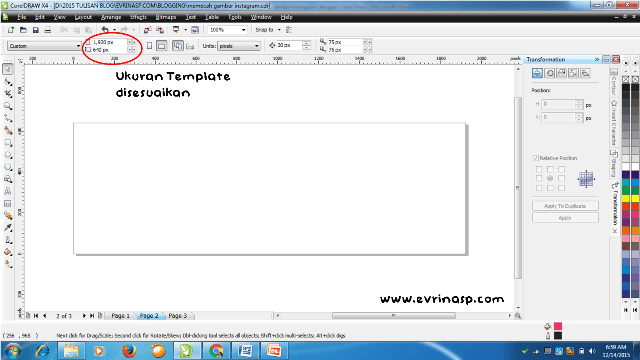Viewport: 640px width, 360px height.
Task: Select the Text tool in toolbox
Action: point(8,191)
